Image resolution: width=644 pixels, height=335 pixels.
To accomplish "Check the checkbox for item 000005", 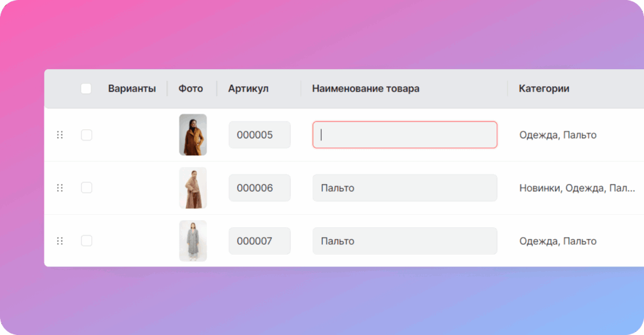I will [x=86, y=135].
